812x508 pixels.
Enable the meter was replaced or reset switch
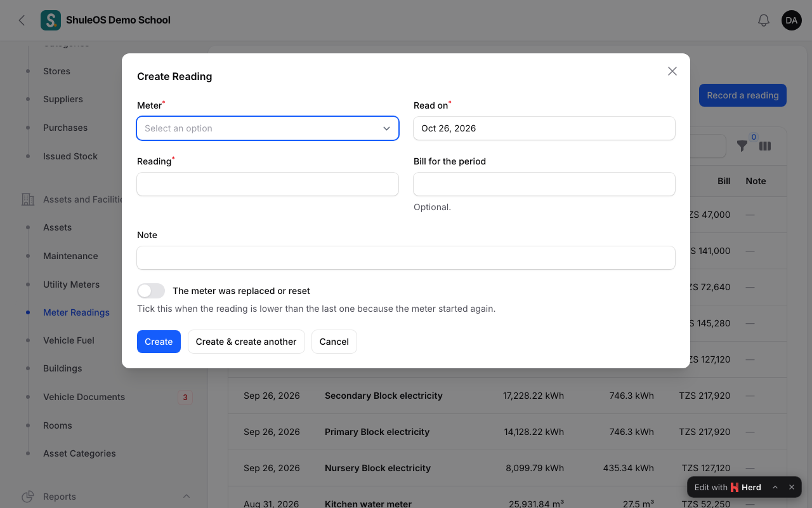click(151, 291)
